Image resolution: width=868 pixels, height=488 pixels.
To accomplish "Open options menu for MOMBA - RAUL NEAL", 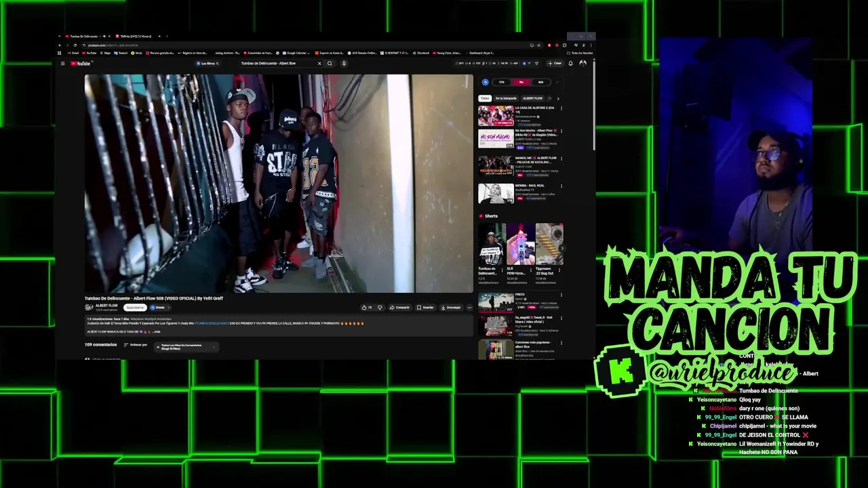I will [x=561, y=186].
